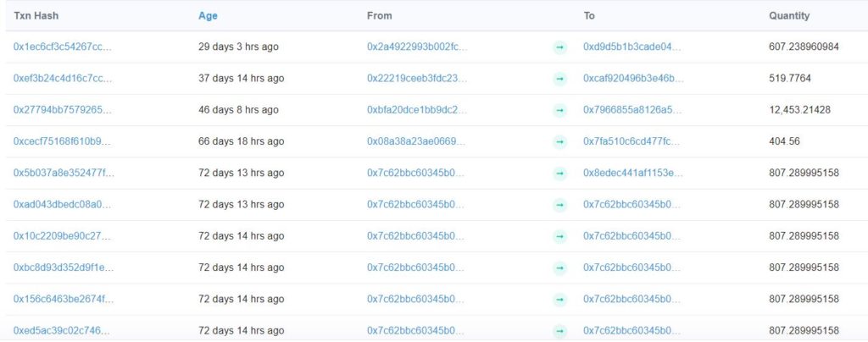Click arrow icon in the 0xad043dbedc08a0 row
The height and width of the screenshot is (342, 868).
559,205
